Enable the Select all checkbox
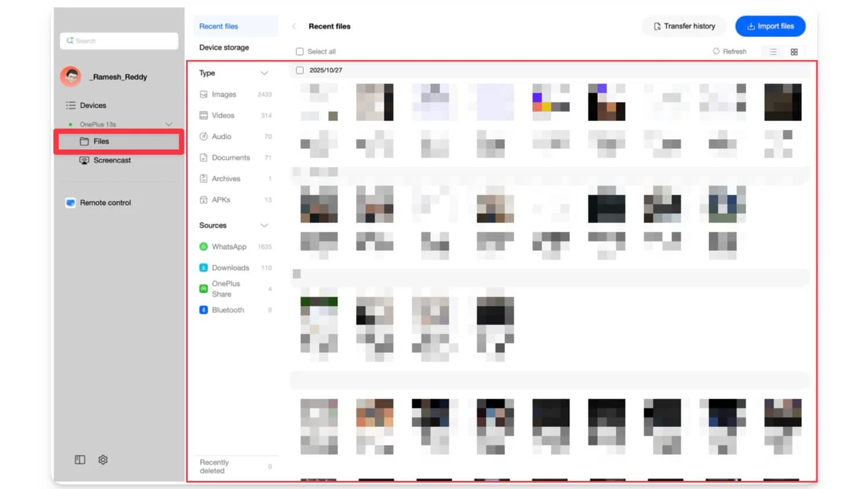This screenshot has height=489, width=868. 299,51
